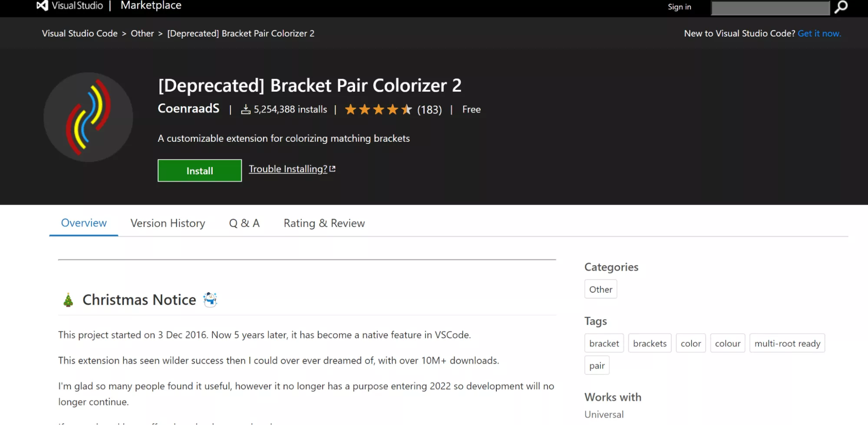The height and width of the screenshot is (425, 868).
Task: Switch to the Version History tab
Action: coord(168,223)
